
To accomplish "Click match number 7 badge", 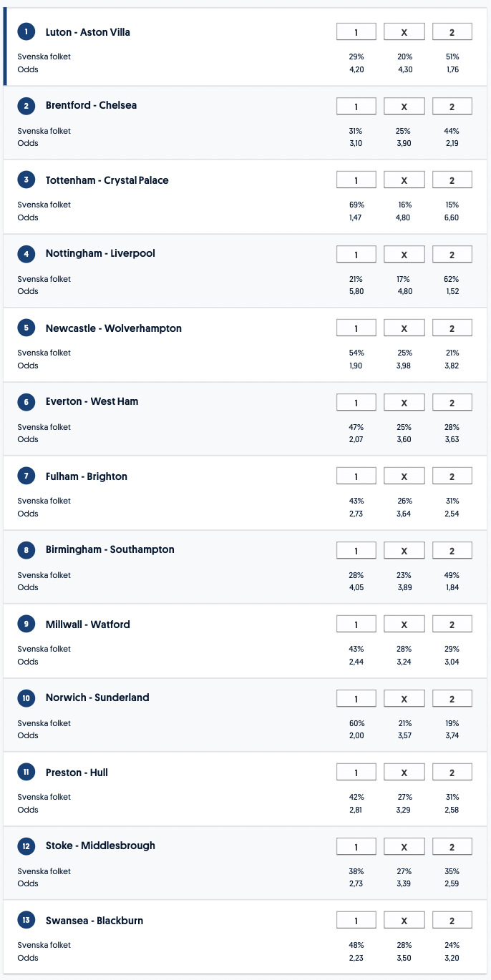I will pos(26,476).
